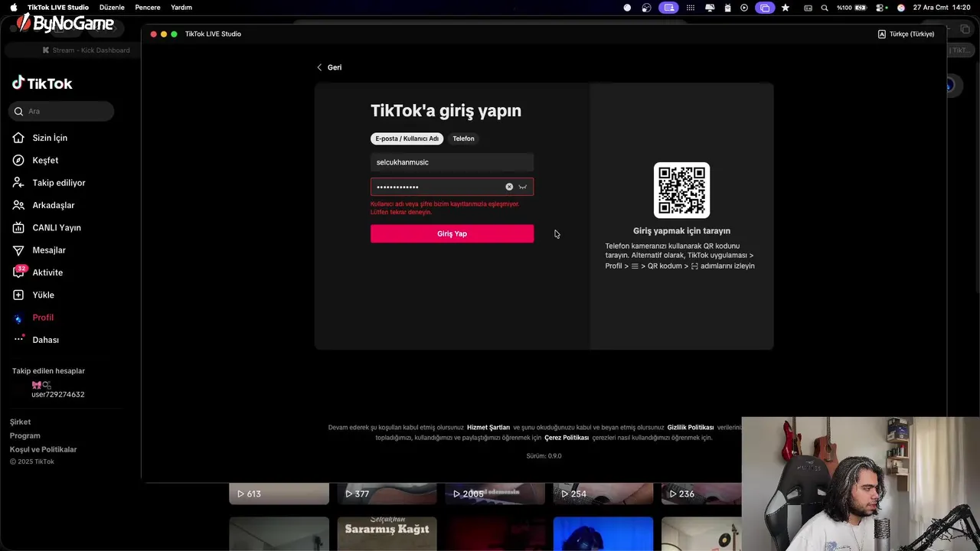Open the Çerez Politikası link
This screenshot has width=980, height=551.
(x=567, y=438)
